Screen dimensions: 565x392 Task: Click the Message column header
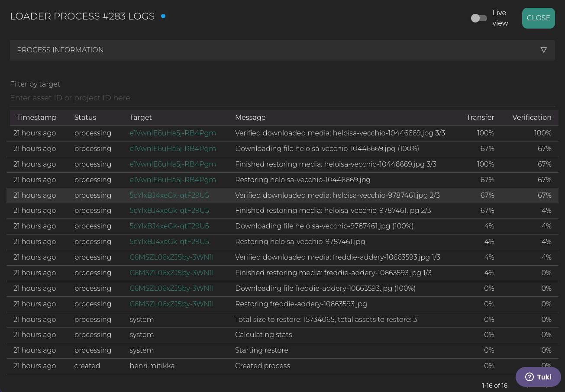[250, 118]
